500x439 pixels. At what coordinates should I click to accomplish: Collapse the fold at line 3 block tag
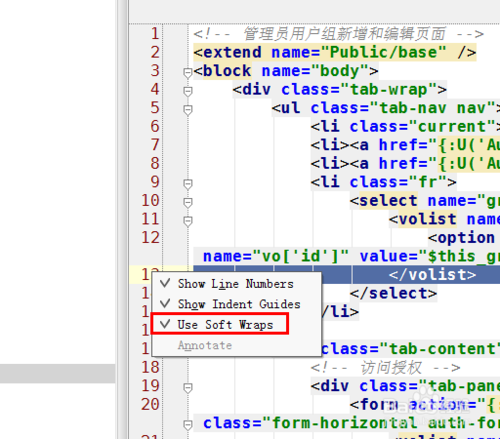pos(188,72)
